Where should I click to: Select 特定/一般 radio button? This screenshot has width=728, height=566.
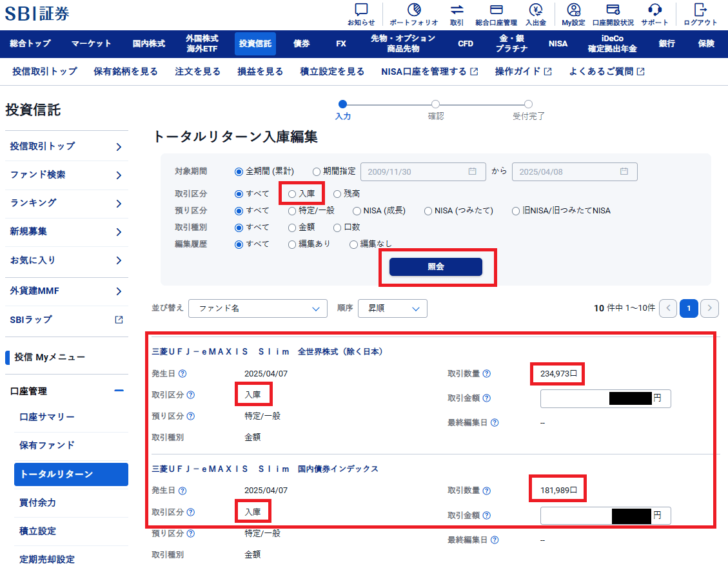pos(291,211)
